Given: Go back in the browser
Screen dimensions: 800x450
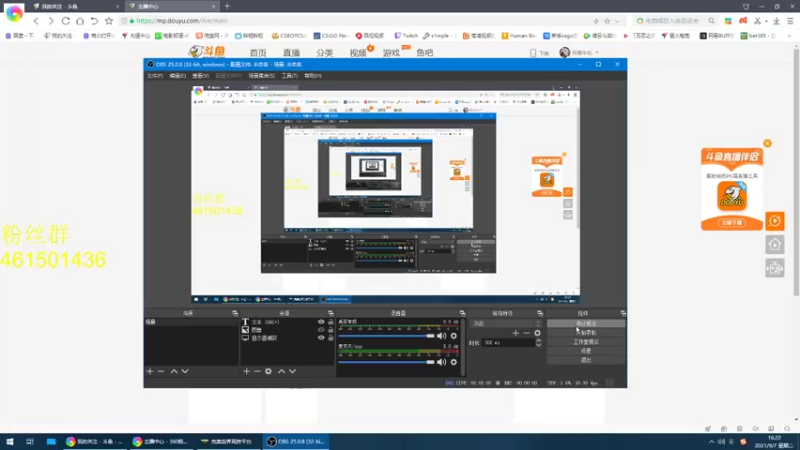Looking at the screenshot, I should coord(36,21).
